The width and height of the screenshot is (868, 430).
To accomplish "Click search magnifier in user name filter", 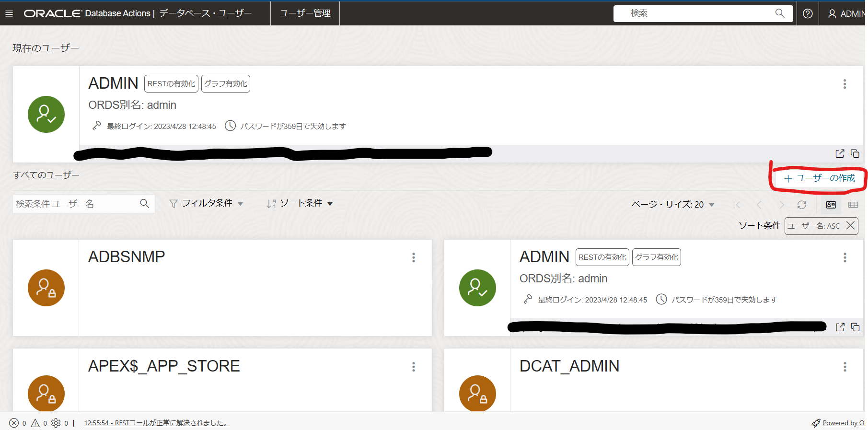I will 144,204.
